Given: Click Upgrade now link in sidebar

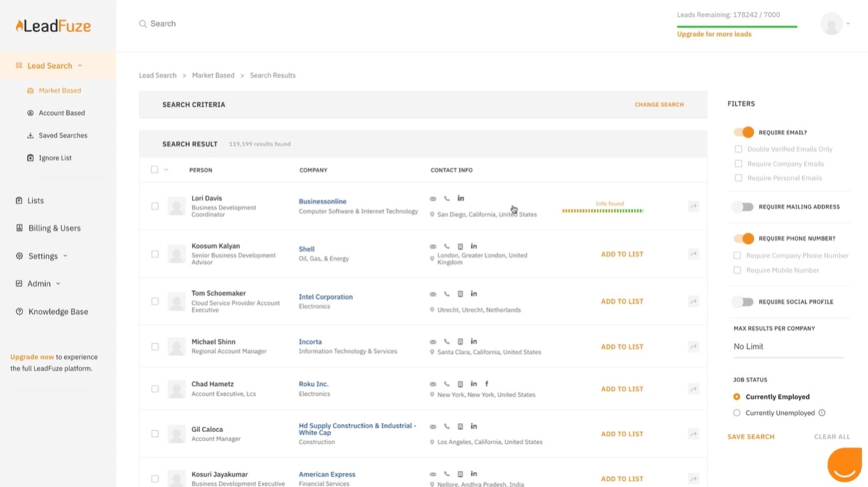Looking at the screenshot, I should pos(32,357).
